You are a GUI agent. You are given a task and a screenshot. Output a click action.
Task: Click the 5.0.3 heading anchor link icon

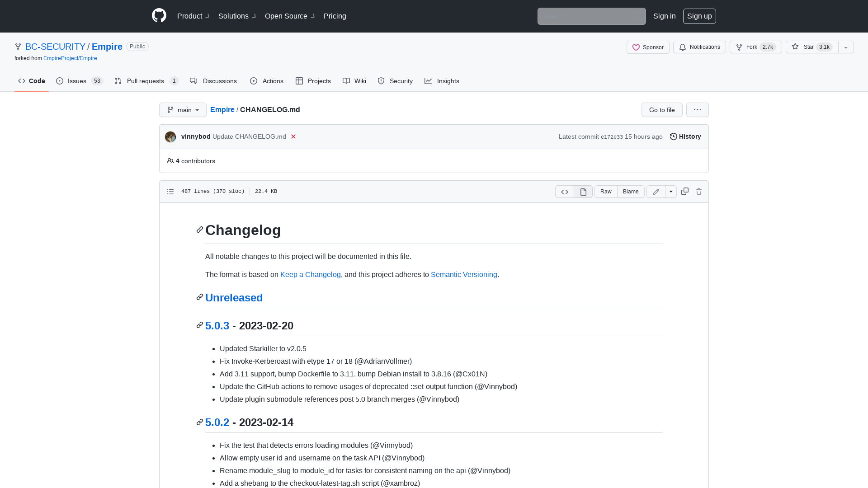(x=200, y=325)
